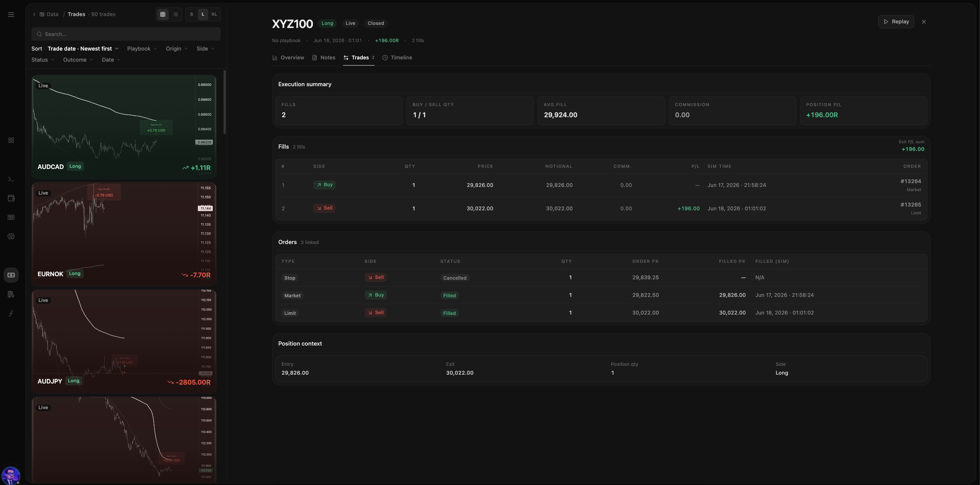Viewport: 980px width, 485px height.
Task: Click the AUDCAD +1.11R result
Action: 196,168
